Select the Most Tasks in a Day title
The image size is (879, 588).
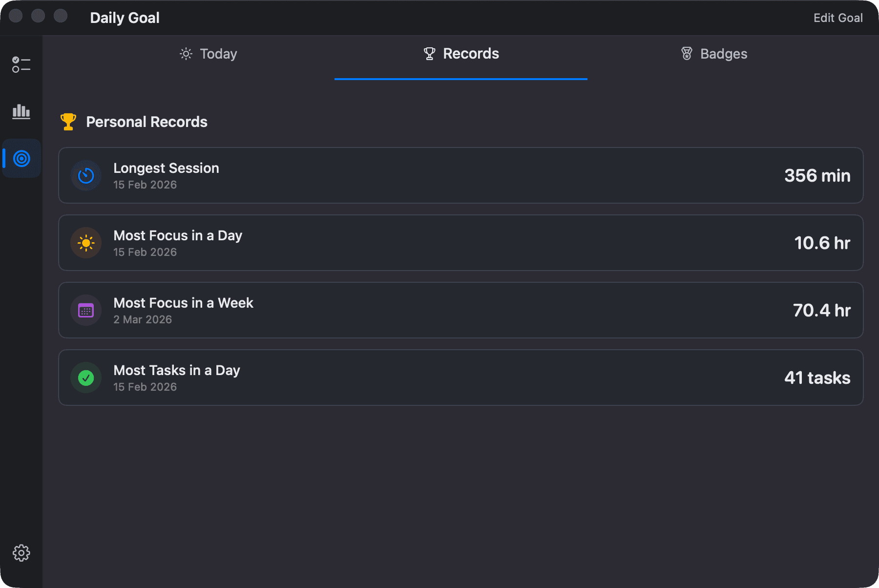tap(177, 370)
